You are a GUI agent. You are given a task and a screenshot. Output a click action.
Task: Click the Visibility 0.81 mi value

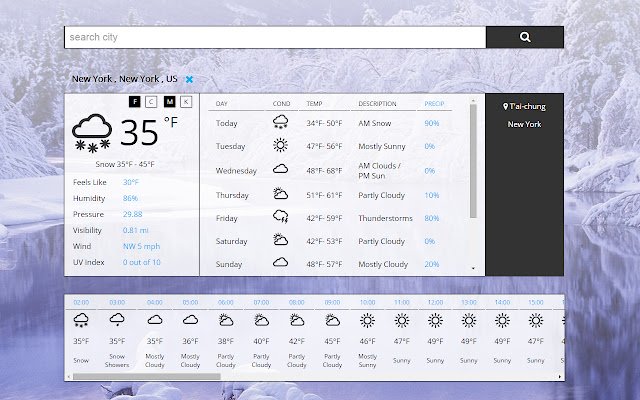[x=136, y=230]
